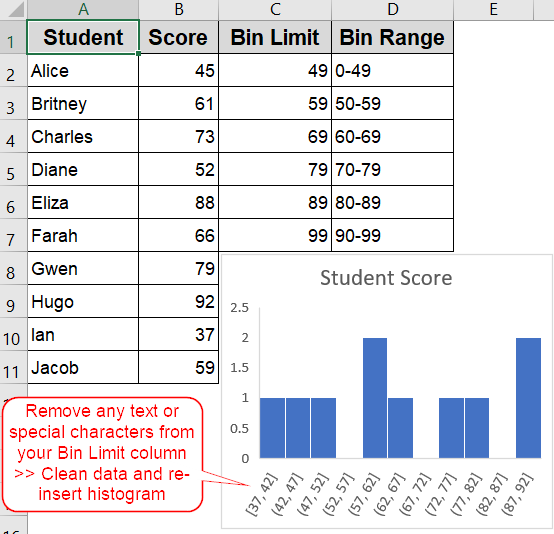Select column A header
Viewport: 554px width, 534px height.
[x=83, y=10]
